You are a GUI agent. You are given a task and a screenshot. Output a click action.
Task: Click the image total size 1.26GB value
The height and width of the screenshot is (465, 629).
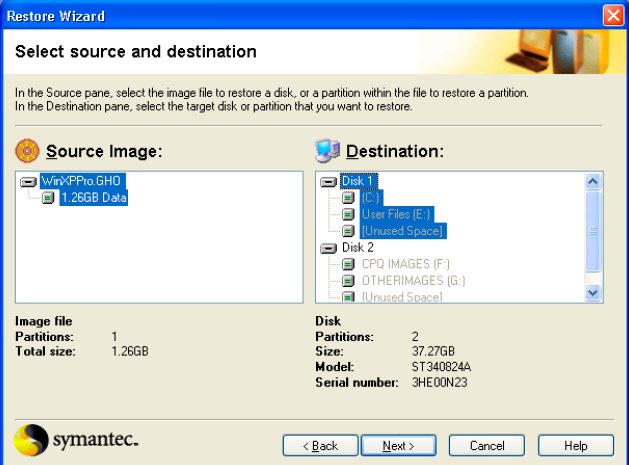click(x=130, y=351)
